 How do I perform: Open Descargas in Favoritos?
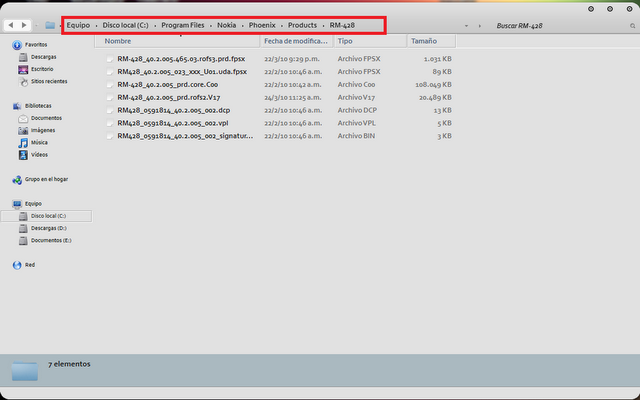(44, 57)
